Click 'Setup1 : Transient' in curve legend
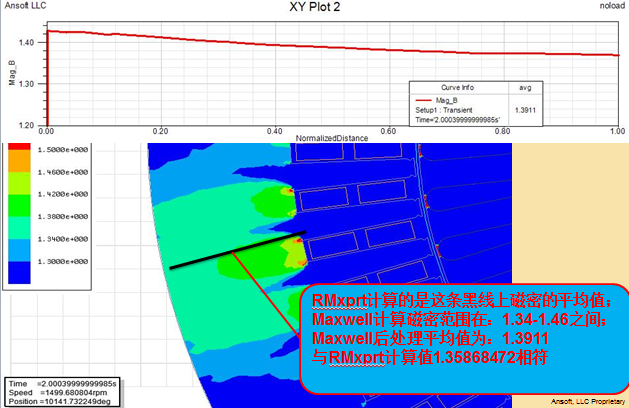This screenshot has height=408, width=629. (444, 110)
